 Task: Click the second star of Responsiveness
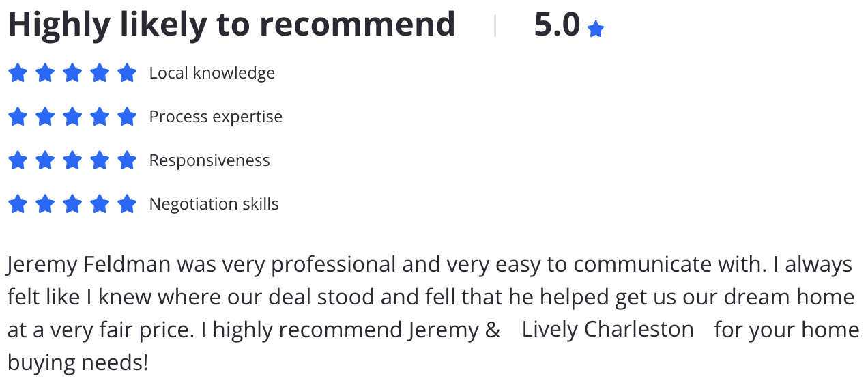[x=45, y=160]
